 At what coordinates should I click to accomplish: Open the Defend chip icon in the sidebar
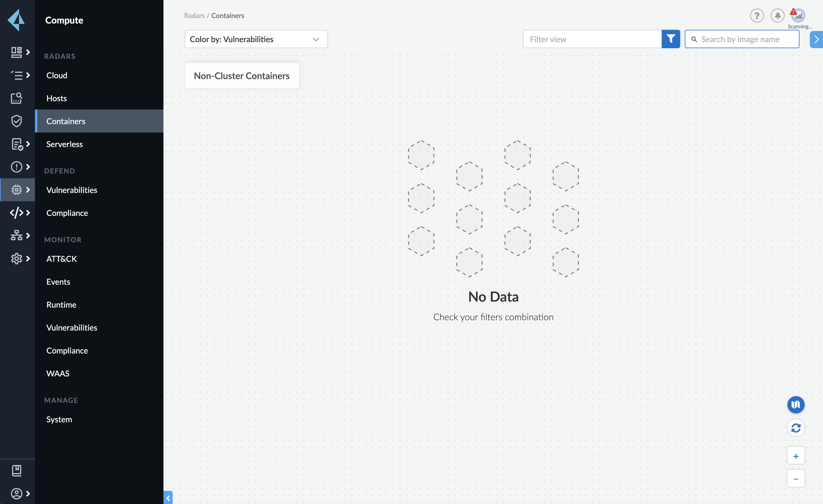[x=17, y=190]
